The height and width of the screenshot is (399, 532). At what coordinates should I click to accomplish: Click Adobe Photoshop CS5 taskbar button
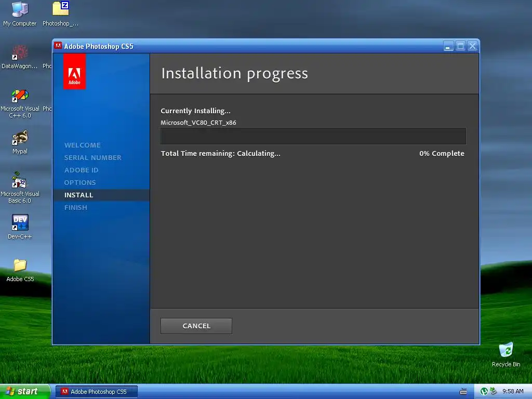pyautogui.click(x=96, y=392)
